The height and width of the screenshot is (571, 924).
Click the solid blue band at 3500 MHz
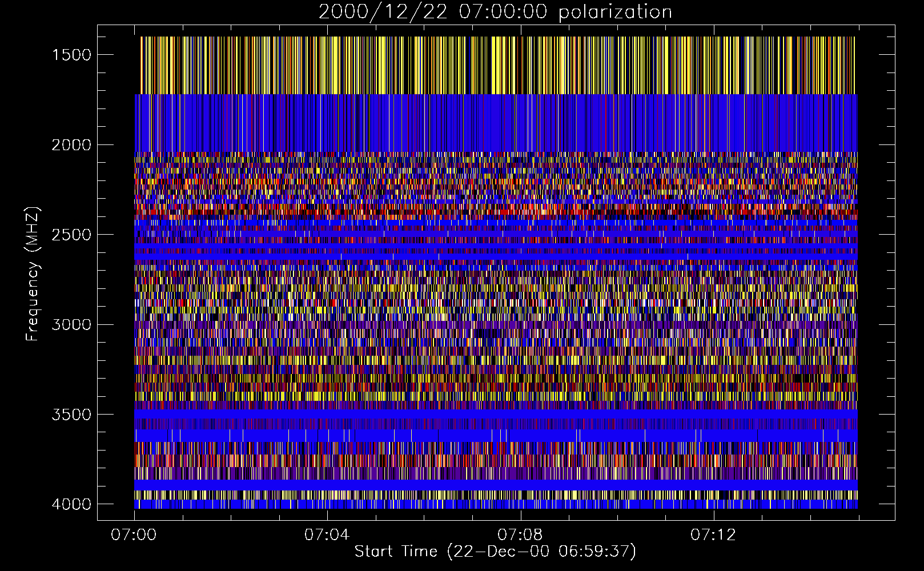coord(496,414)
